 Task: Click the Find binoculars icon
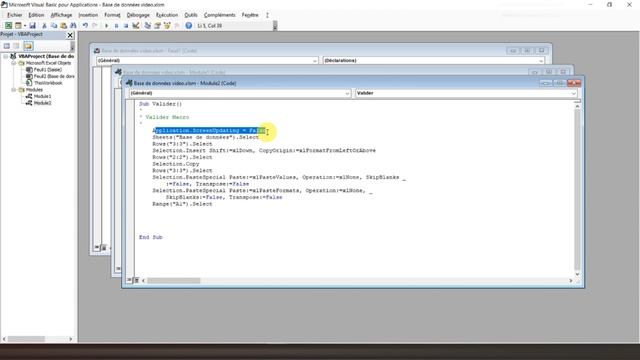pos(73,25)
